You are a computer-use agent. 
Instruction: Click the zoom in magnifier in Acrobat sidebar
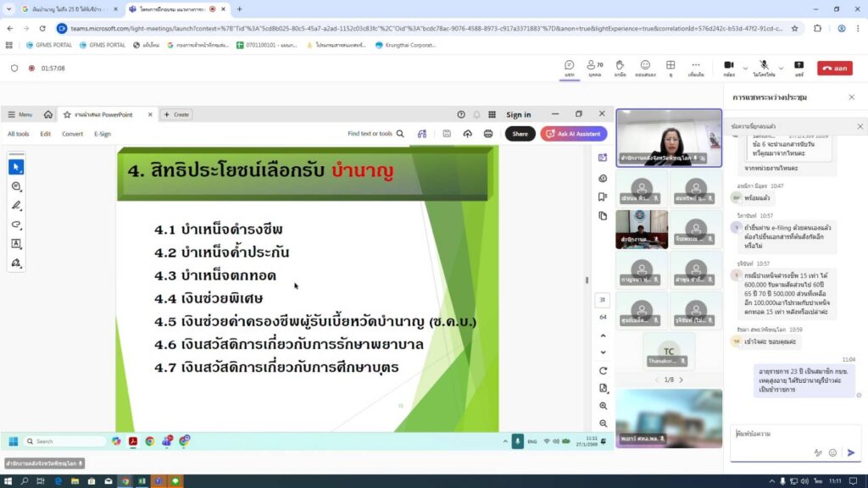604,406
